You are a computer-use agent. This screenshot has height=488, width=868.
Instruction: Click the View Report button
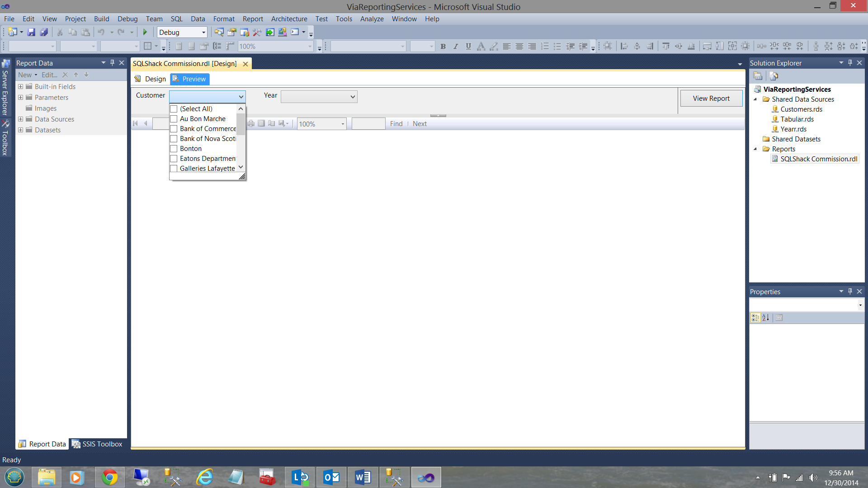click(711, 99)
